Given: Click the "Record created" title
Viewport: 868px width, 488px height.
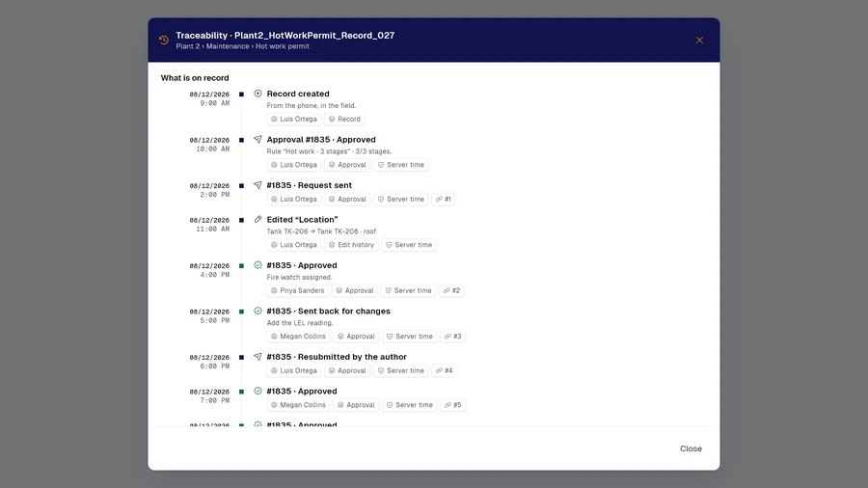Looking at the screenshot, I should pyautogui.click(x=298, y=94).
